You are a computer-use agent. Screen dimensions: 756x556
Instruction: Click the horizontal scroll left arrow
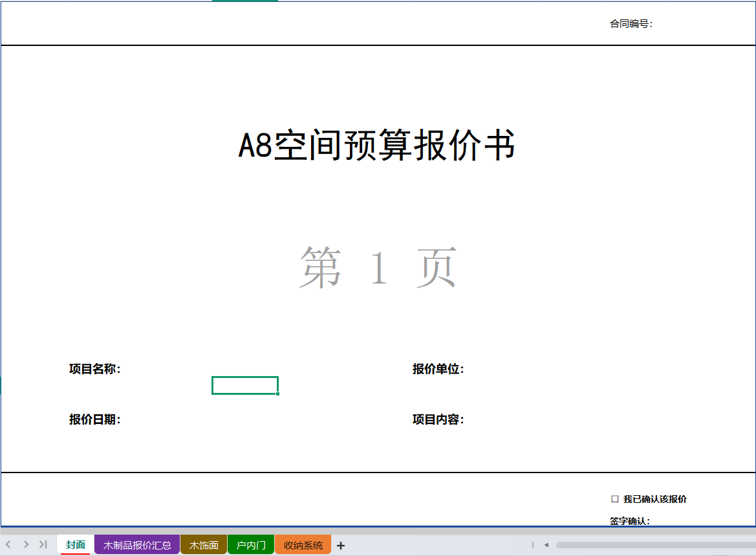point(546,545)
